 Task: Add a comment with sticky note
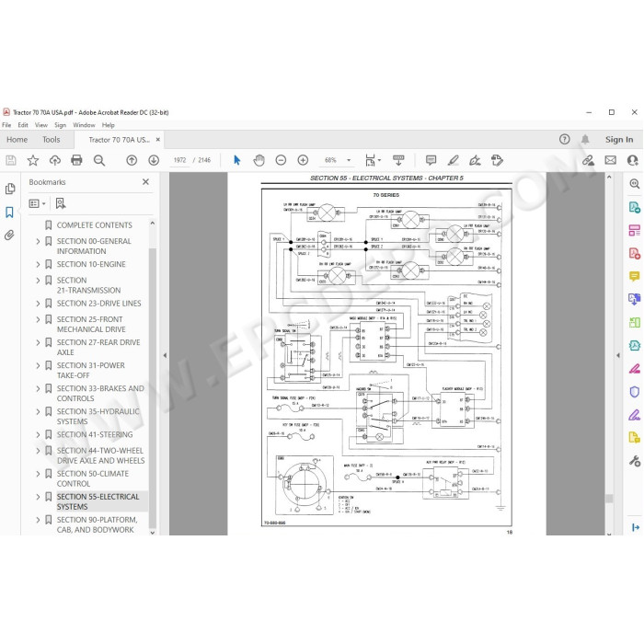[431, 160]
